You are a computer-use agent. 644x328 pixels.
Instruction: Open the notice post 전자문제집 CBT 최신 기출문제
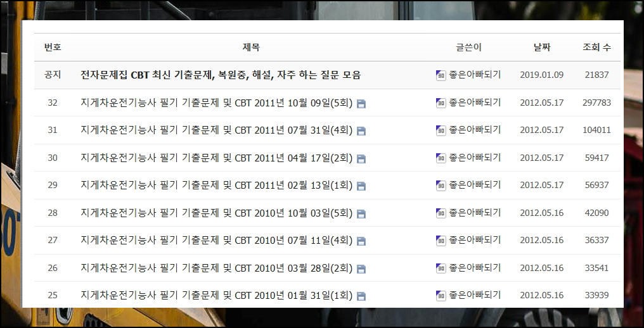tap(221, 75)
